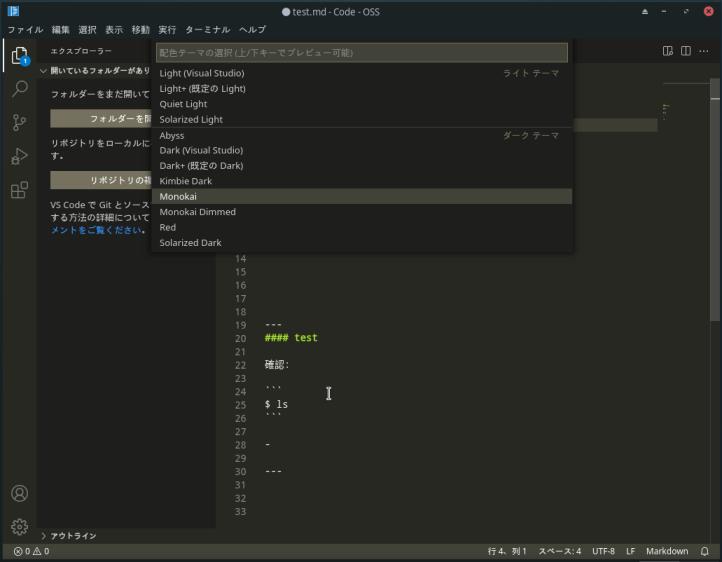Open preview to the side icon
The image size is (722, 562).
pos(668,51)
